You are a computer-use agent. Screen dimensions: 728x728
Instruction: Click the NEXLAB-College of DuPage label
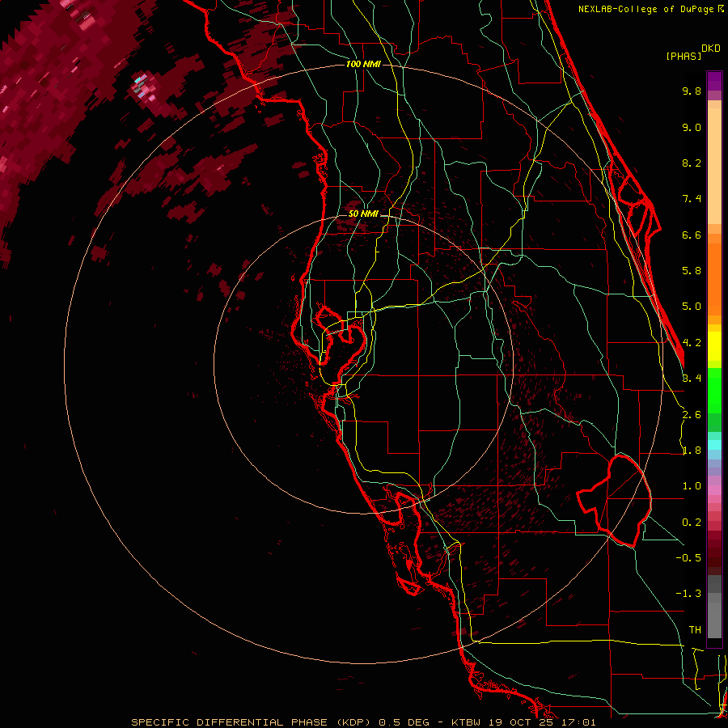(x=647, y=9)
